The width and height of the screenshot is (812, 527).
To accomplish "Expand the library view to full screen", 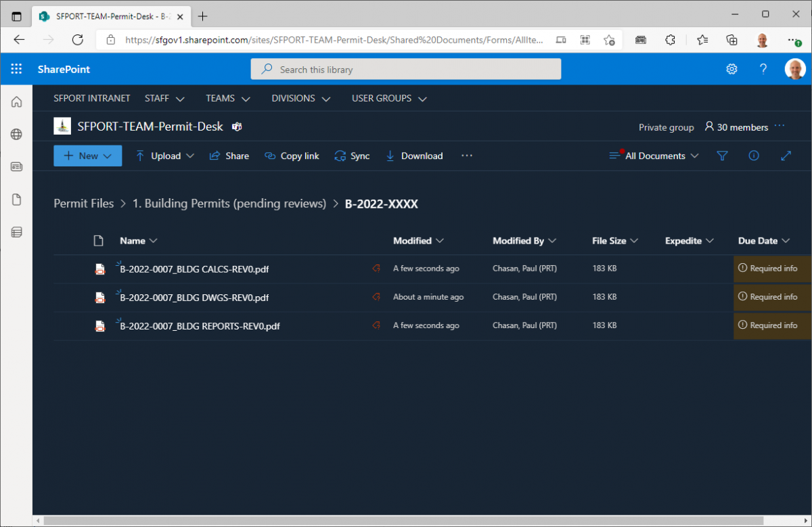I will click(786, 156).
